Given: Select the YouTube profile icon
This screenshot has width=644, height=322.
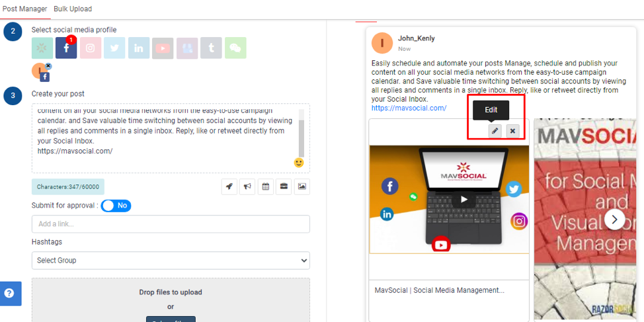Looking at the screenshot, I should click(x=163, y=48).
